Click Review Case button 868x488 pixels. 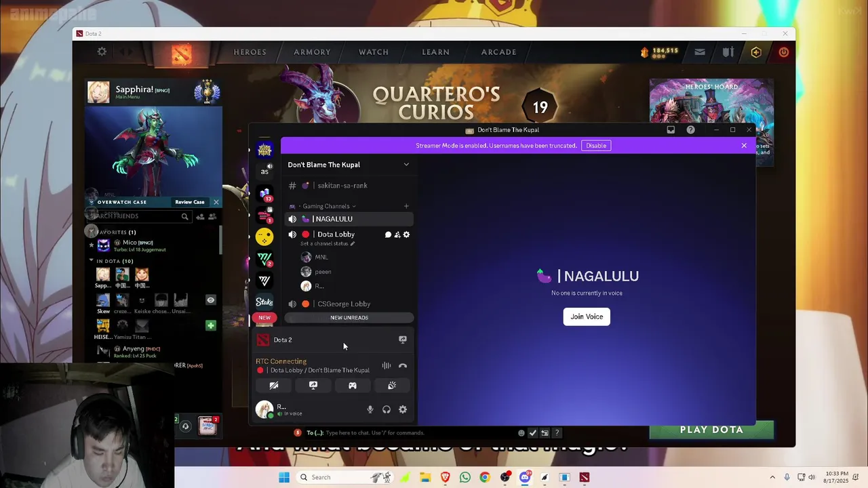[190, 202]
